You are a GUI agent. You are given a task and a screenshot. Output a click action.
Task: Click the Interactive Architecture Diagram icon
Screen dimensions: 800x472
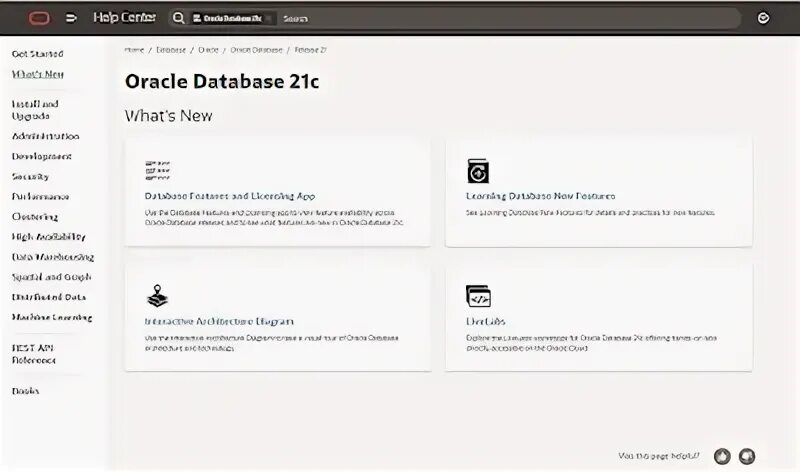pyautogui.click(x=157, y=296)
